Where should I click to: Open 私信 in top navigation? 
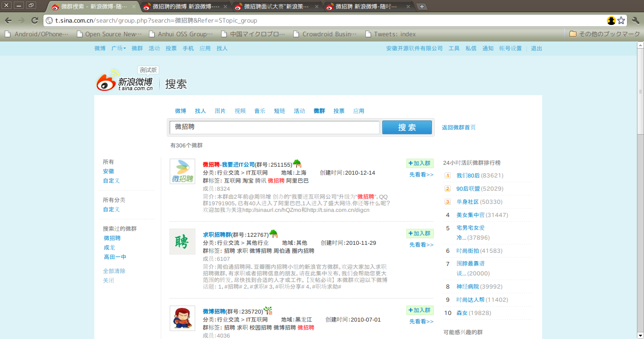coord(471,48)
